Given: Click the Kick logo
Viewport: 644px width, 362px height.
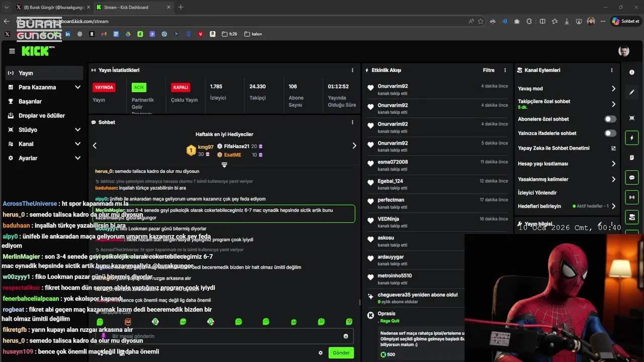Looking at the screenshot, I should [x=38, y=51].
